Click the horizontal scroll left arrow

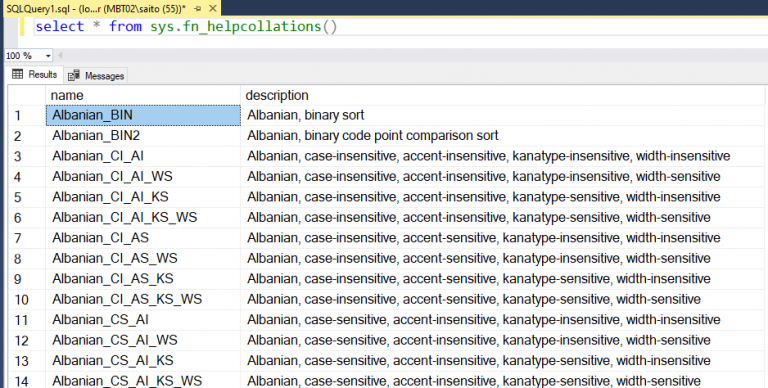click(61, 55)
